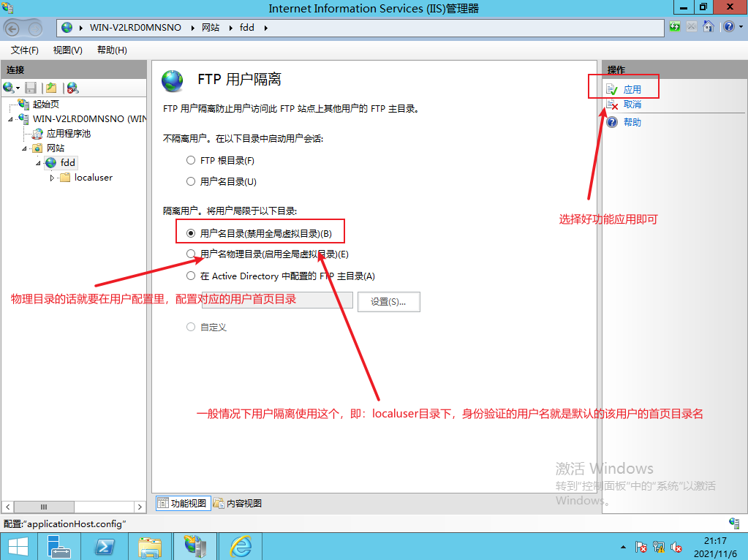The width and height of the screenshot is (748, 560).
Task: Click scroll left arrow in Connections pane
Action: (7, 507)
